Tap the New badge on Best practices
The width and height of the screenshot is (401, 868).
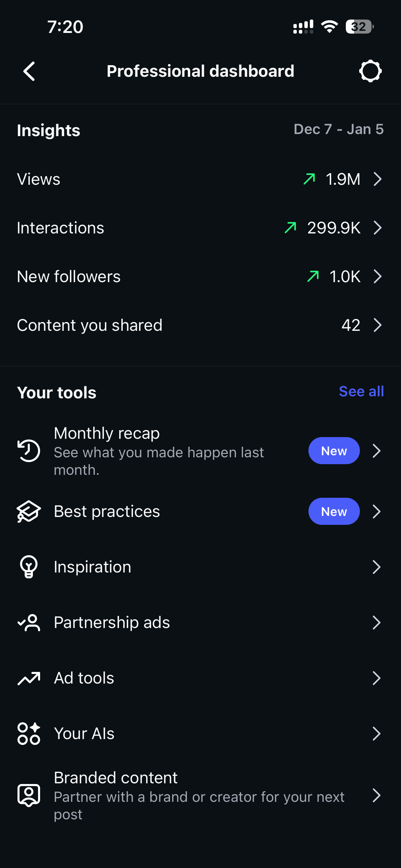pyautogui.click(x=334, y=511)
